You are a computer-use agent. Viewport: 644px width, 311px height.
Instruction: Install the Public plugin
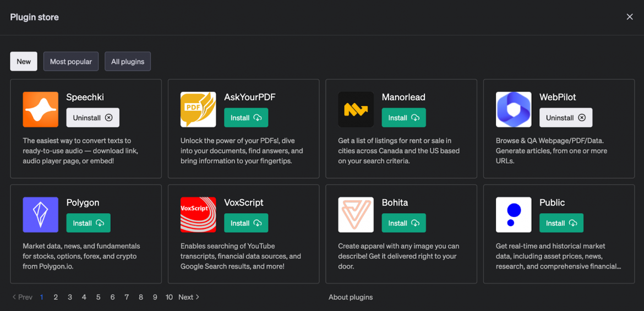pos(561,223)
